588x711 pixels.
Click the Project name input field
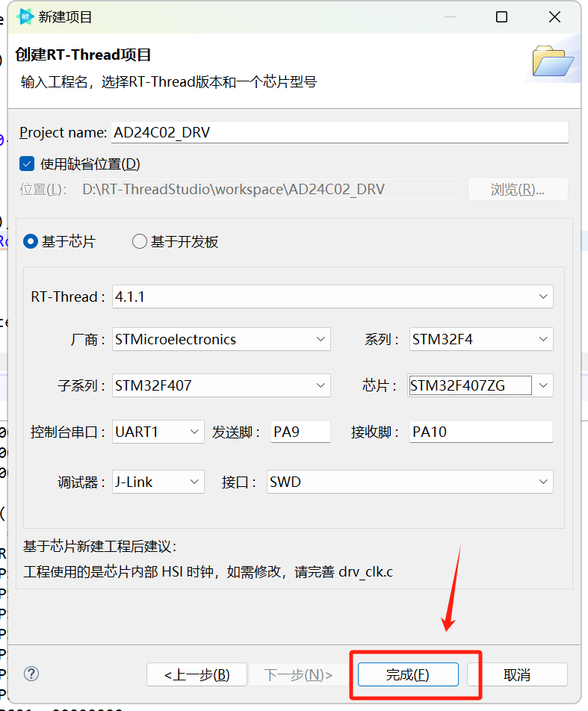pyautogui.click(x=339, y=132)
